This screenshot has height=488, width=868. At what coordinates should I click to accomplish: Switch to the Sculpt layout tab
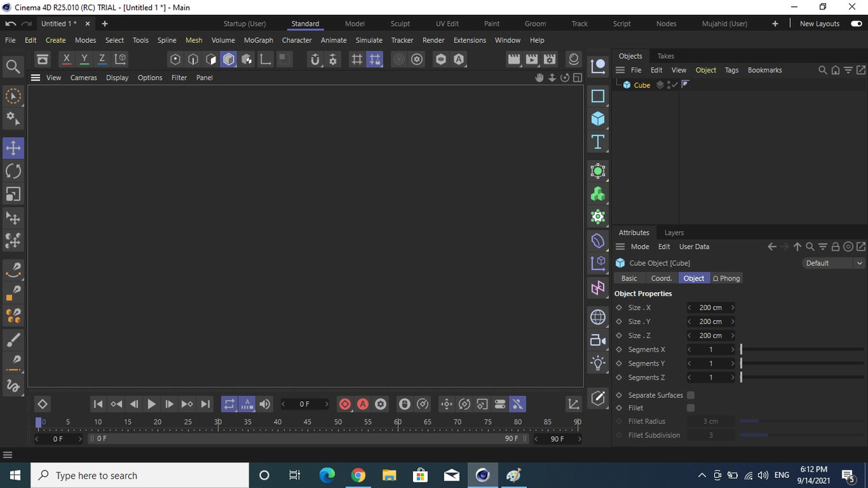(x=400, y=24)
